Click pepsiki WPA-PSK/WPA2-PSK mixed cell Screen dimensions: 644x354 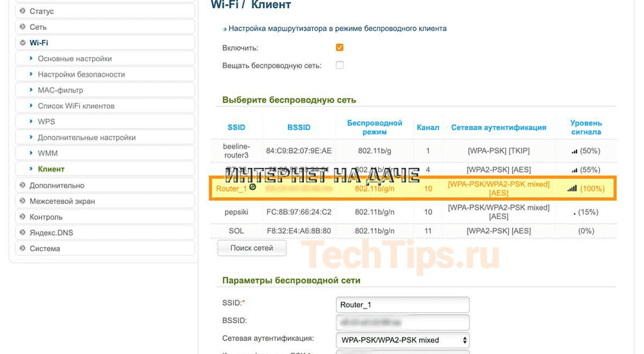point(498,212)
